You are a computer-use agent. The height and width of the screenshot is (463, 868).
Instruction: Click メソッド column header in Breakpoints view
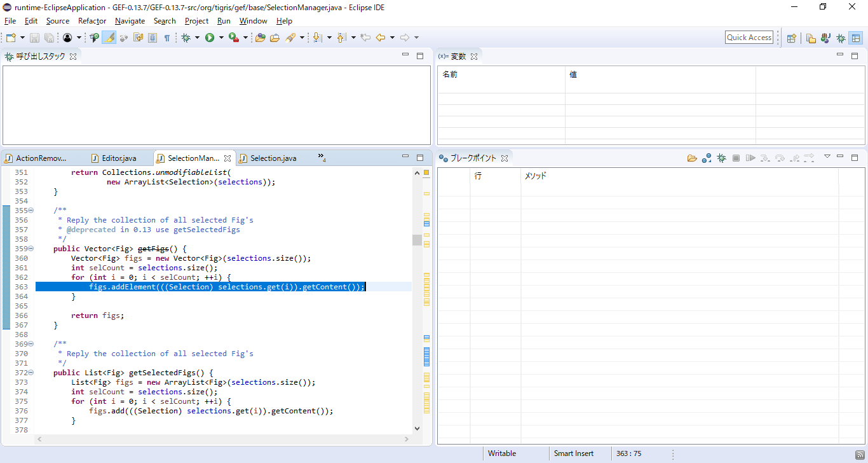tap(679, 176)
